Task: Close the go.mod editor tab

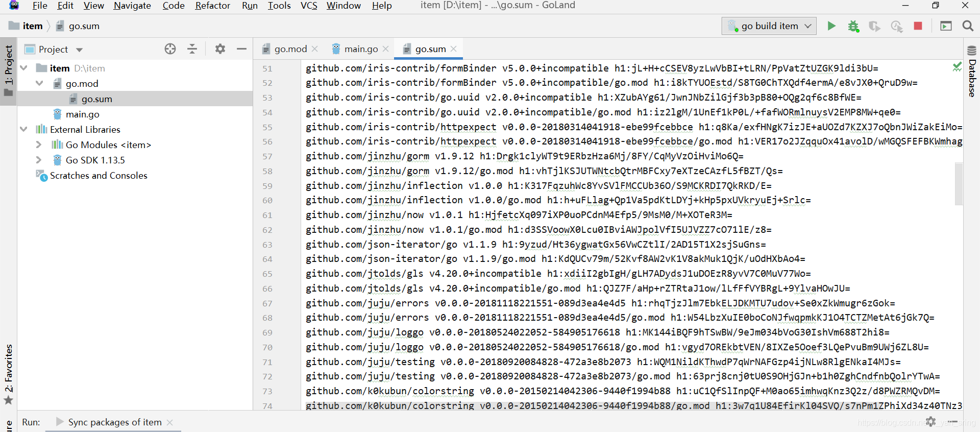Action: (315, 49)
